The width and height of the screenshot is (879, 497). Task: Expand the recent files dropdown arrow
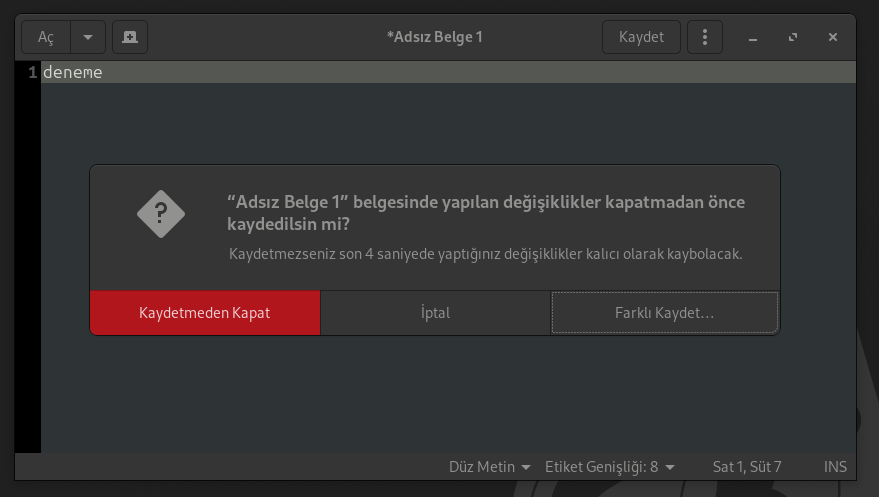(x=88, y=37)
